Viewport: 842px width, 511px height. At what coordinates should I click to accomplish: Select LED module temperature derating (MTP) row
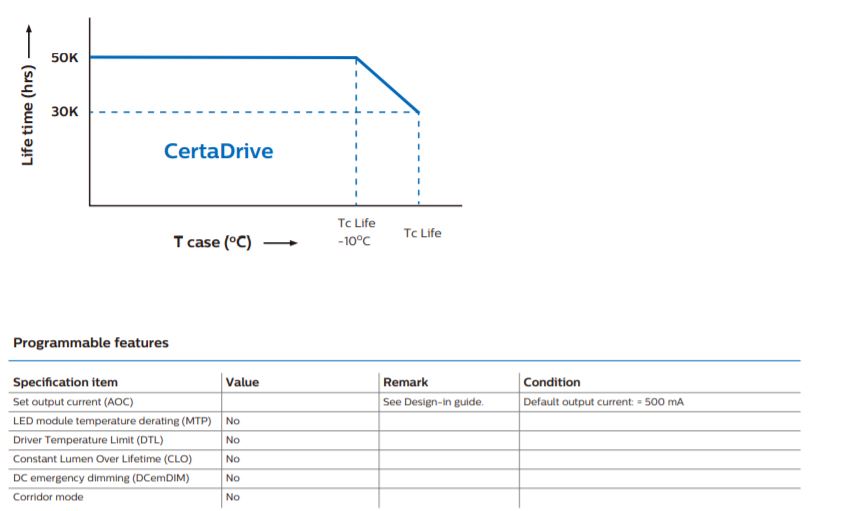[x=404, y=421]
